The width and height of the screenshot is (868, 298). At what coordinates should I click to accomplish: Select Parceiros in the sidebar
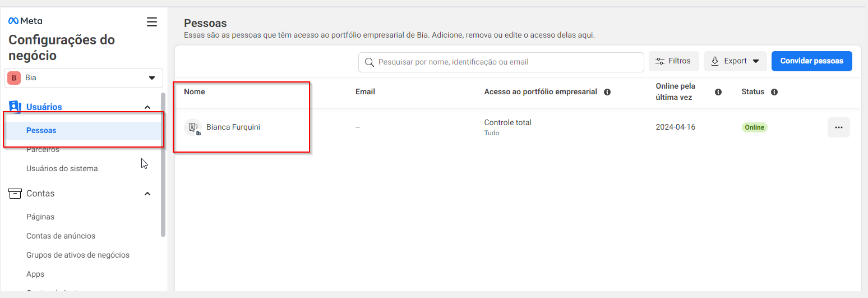[43, 150]
